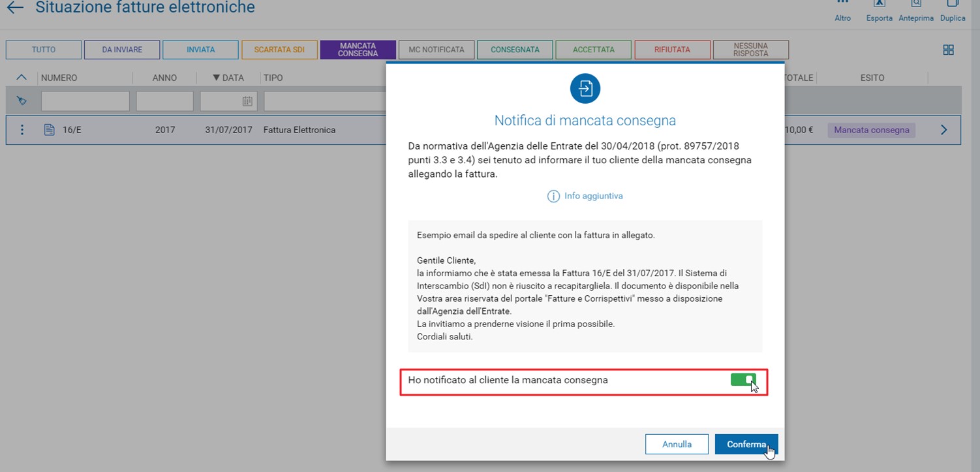This screenshot has width=980, height=472.
Task: Click the Mancata consegna status badge
Action: tap(872, 130)
